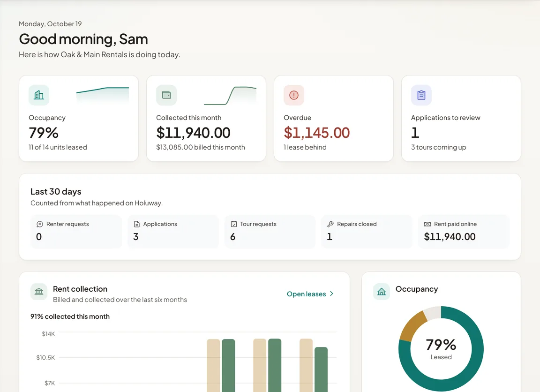Click the wallet icon above Collected this month
The image size is (540, 392).
(x=166, y=95)
